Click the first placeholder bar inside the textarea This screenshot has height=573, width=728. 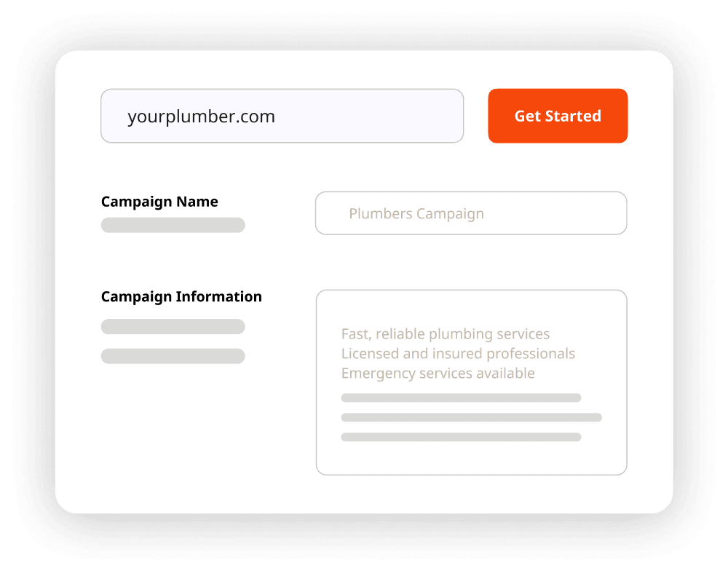click(462, 398)
